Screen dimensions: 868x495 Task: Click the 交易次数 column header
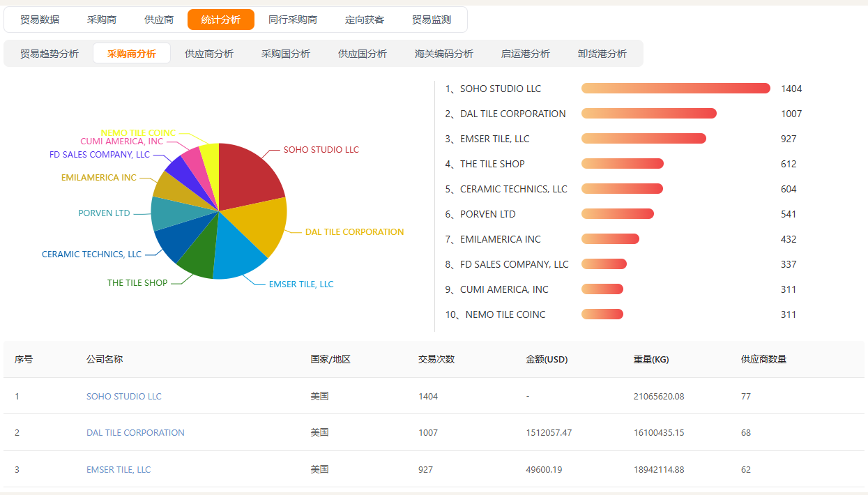pyautogui.click(x=436, y=359)
